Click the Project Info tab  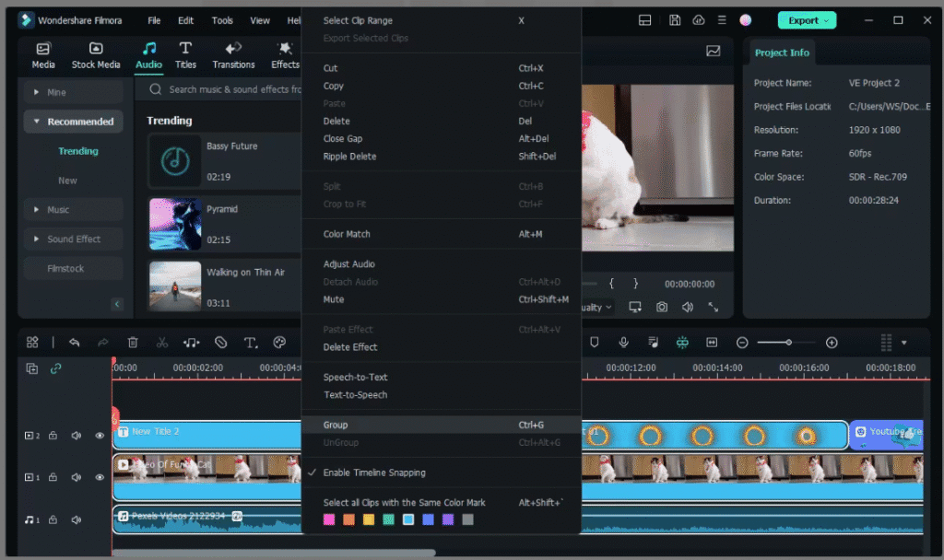pos(782,52)
